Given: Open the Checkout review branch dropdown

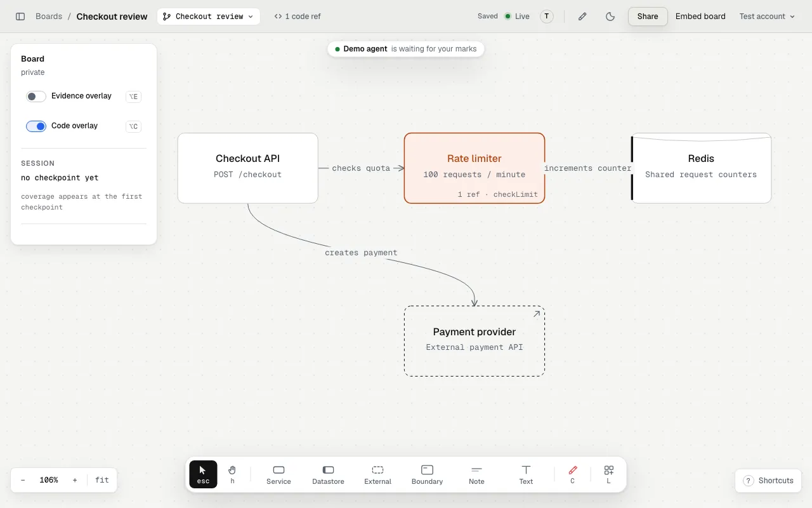Looking at the screenshot, I should click(209, 17).
